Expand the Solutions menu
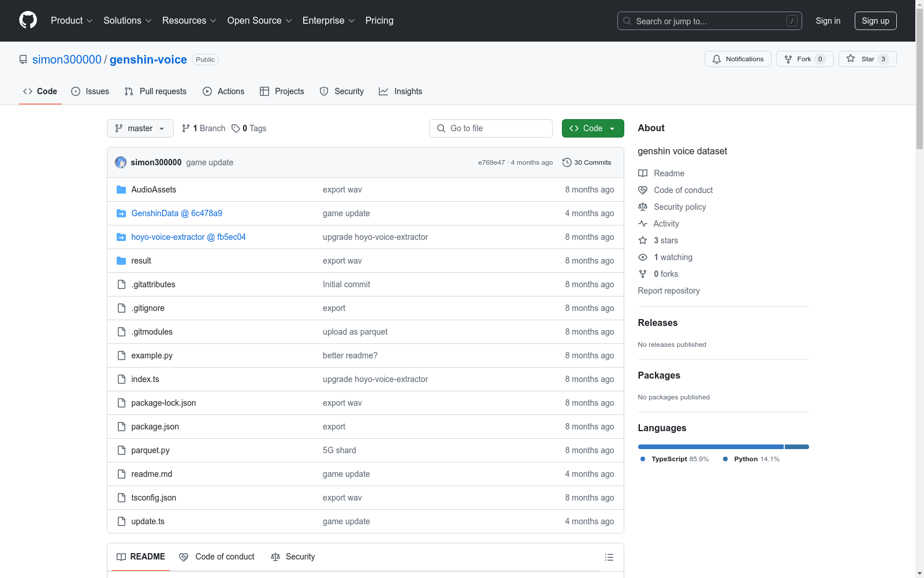Viewport: 924px width, 578px height. 128,21
